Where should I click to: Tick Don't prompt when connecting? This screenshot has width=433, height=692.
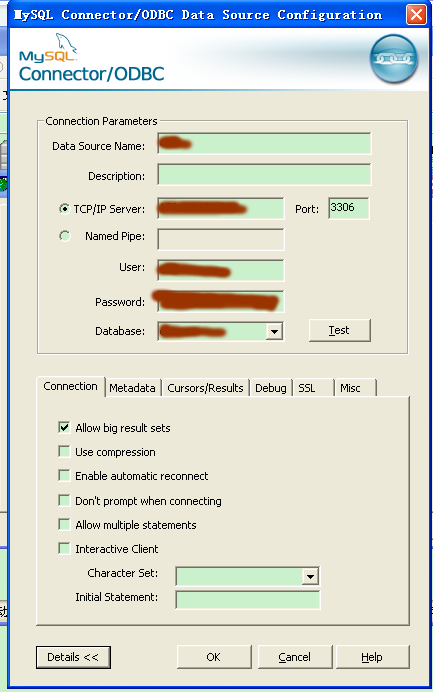point(64,500)
